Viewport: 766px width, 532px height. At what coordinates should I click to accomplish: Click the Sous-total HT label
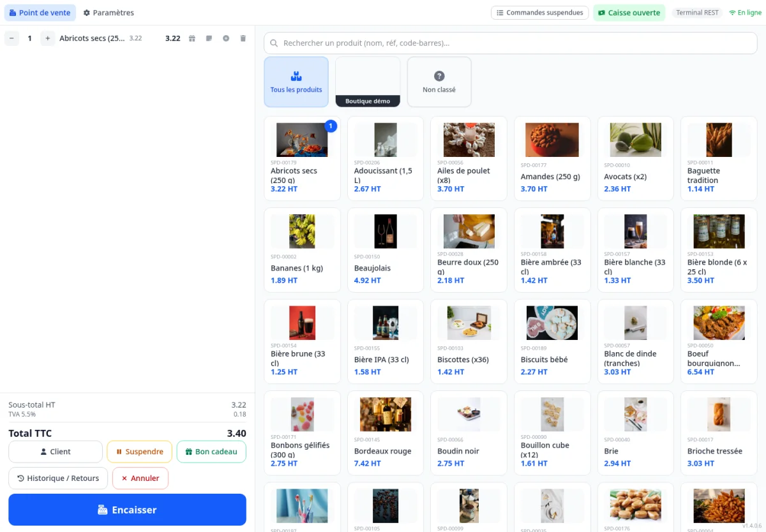(32, 405)
